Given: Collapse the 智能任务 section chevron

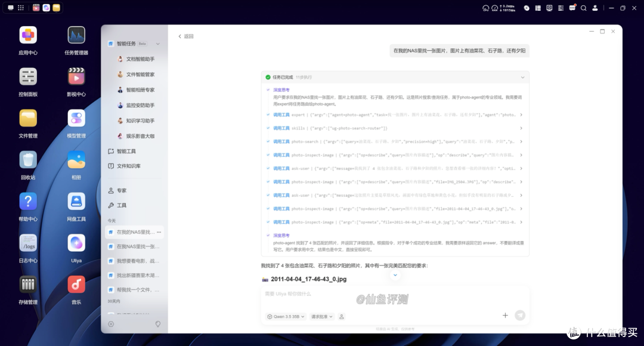Looking at the screenshot, I should (x=157, y=44).
